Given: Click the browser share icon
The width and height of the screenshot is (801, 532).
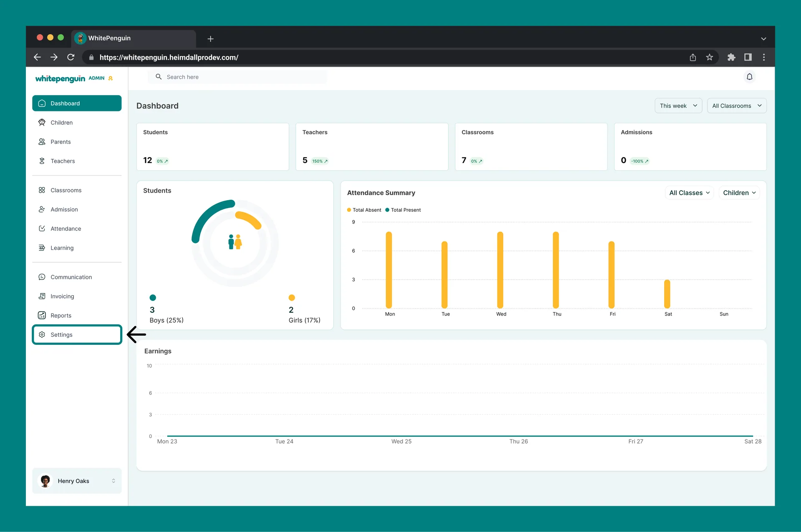Looking at the screenshot, I should tap(693, 57).
